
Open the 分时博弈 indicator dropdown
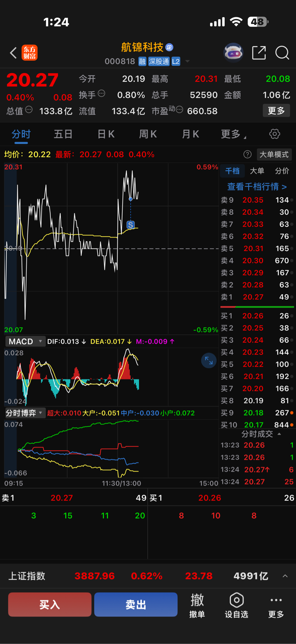pyautogui.click(x=25, y=413)
